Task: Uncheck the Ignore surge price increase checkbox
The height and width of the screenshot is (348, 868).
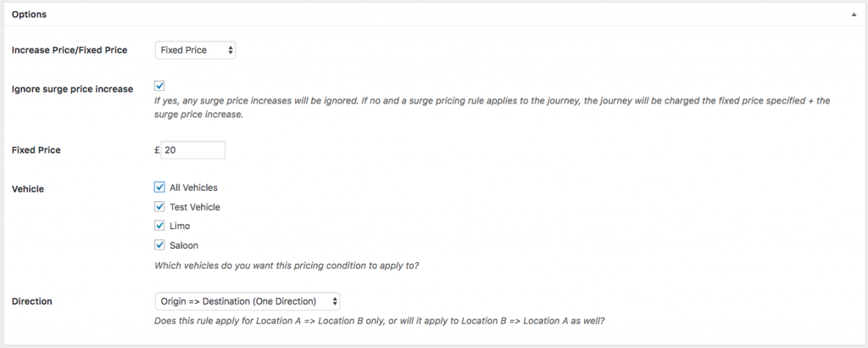Action: (x=159, y=86)
